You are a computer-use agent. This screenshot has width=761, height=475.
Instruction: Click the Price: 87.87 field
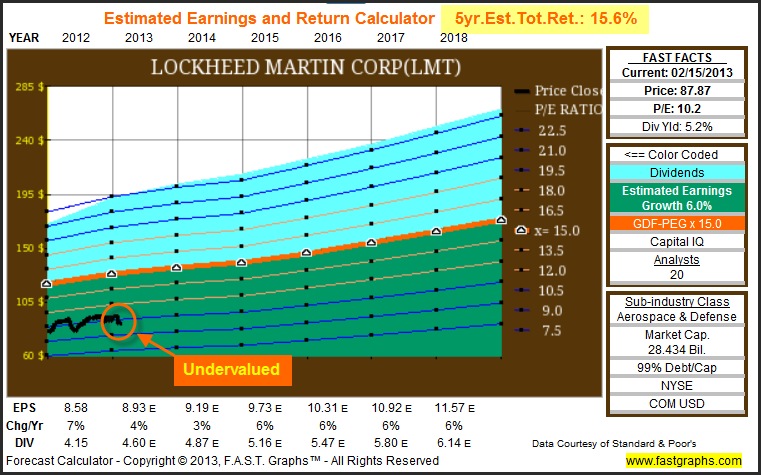[677, 91]
